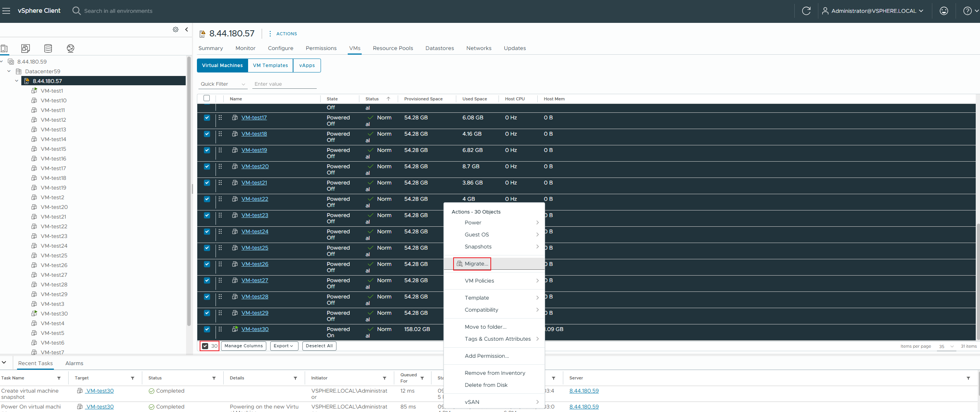The height and width of the screenshot is (412, 980).
Task: Switch to Storage inventory view
Action: pyautogui.click(x=48, y=48)
